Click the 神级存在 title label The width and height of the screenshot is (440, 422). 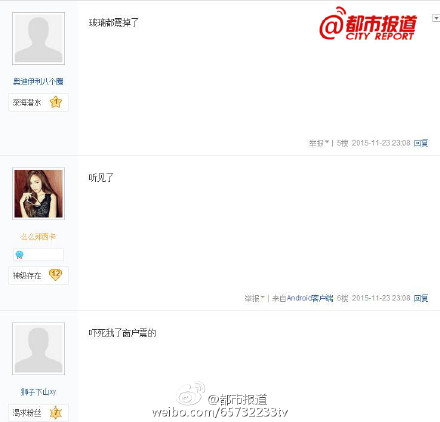click(27, 276)
